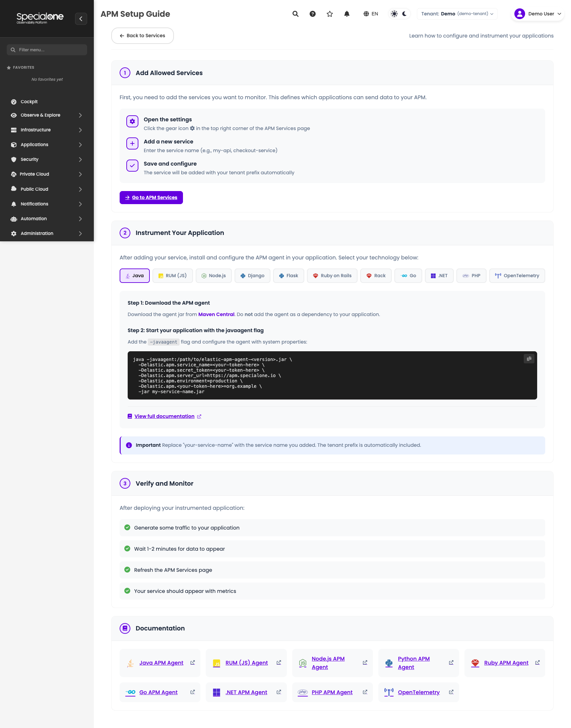Image resolution: width=571 pixels, height=728 pixels.
Task: Select the RUM (JS) tab
Action: (173, 276)
